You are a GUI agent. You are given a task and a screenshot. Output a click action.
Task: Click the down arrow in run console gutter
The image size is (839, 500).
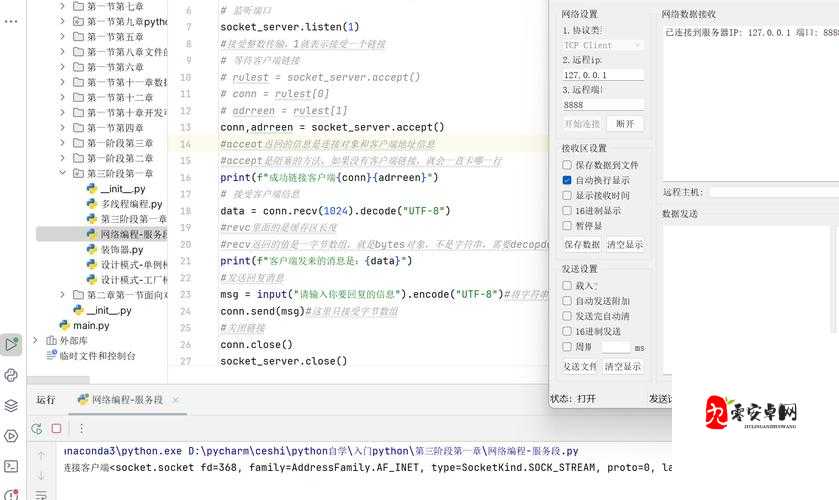point(41,475)
